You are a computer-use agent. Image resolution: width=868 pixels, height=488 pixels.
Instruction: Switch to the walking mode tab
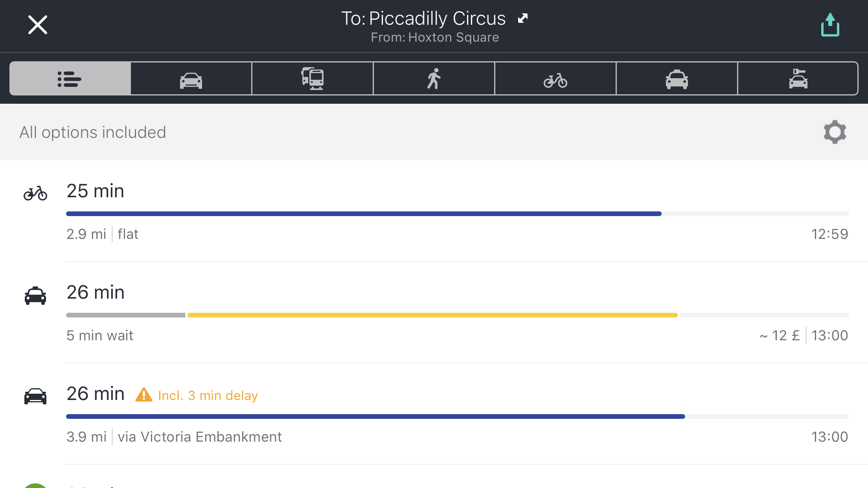tap(434, 79)
